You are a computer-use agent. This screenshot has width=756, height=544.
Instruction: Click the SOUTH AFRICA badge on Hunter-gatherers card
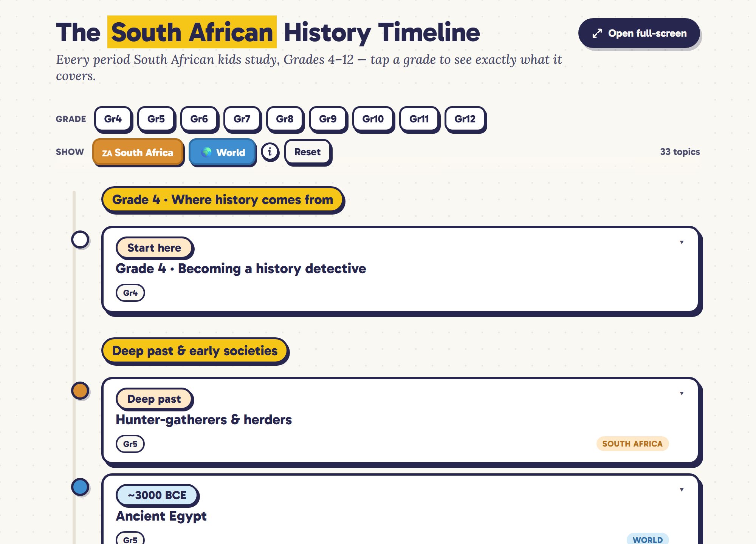pos(632,444)
